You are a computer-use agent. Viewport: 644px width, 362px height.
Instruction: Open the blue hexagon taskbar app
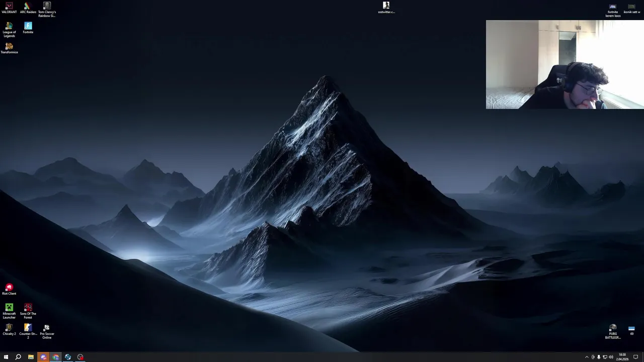(68, 357)
